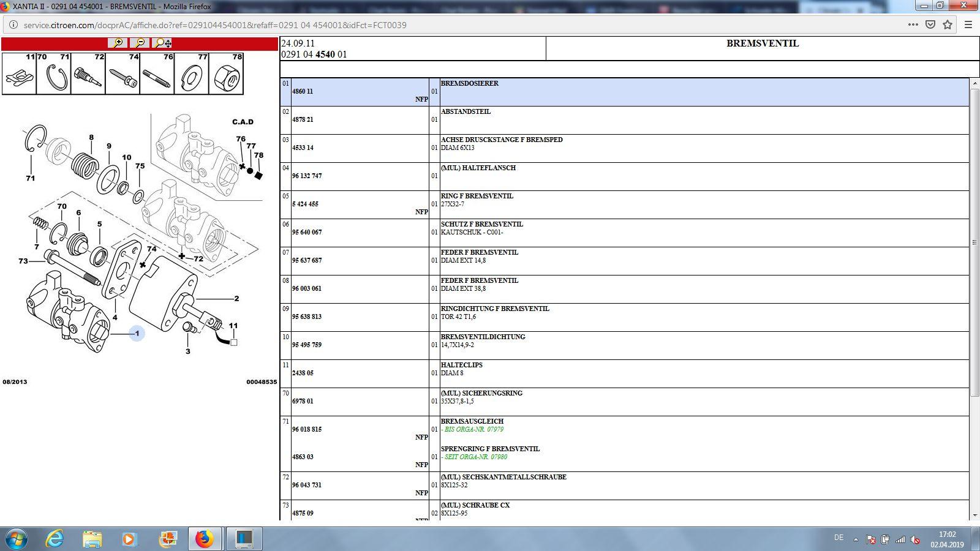980x551 pixels.
Task: Select (MUL) SICHERUNGSRING row
Action: coord(625,402)
